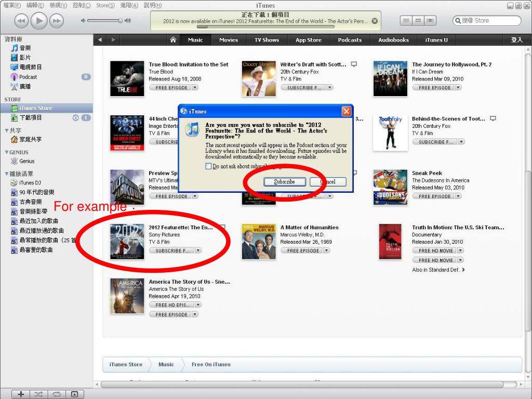532x399 pixels.
Task: Open dropdown beside A Matter of Humanities
Action: click(x=327, y=250)
